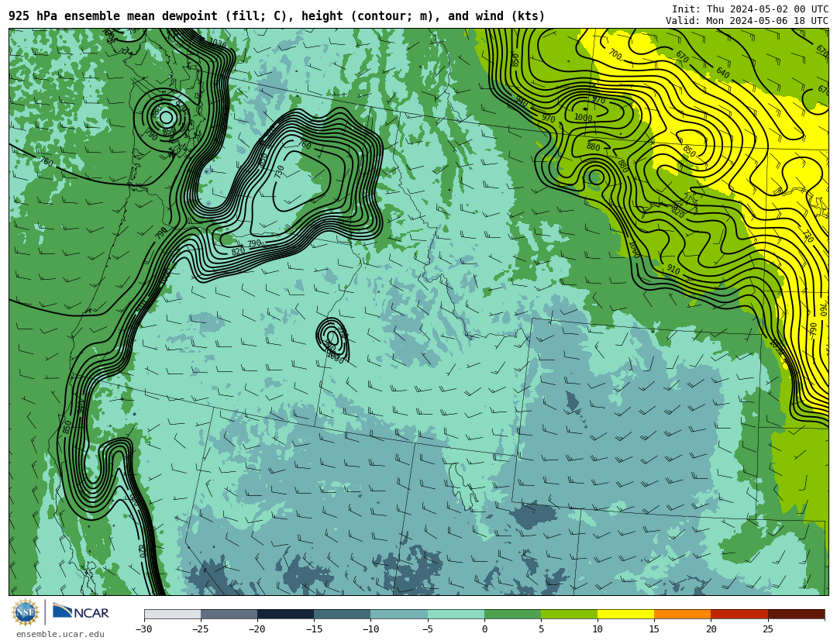Click the -30 colorbar tick label
This screenshot has height=644, width=837.
pos(144,629)
